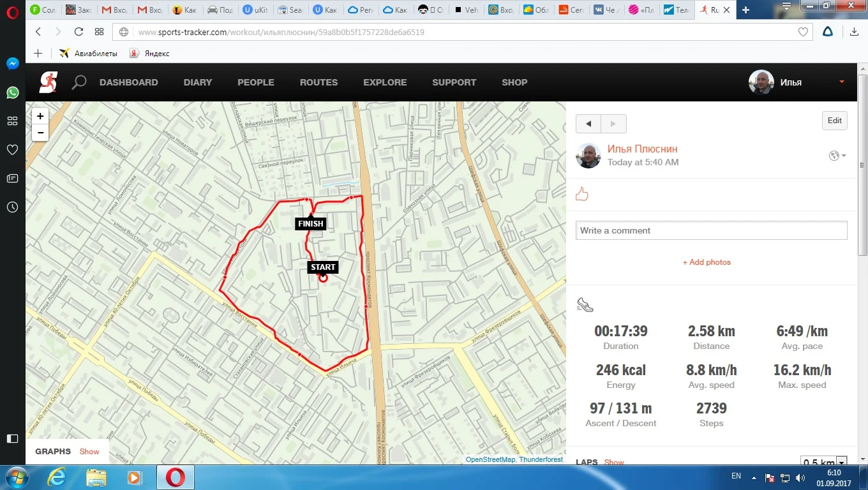Open a new browser tab

click(745, 10)
